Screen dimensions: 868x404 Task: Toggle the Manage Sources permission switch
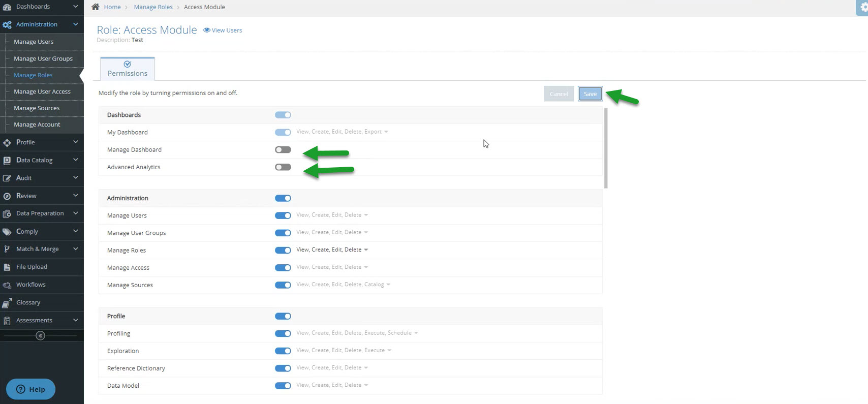pos(283,285)
